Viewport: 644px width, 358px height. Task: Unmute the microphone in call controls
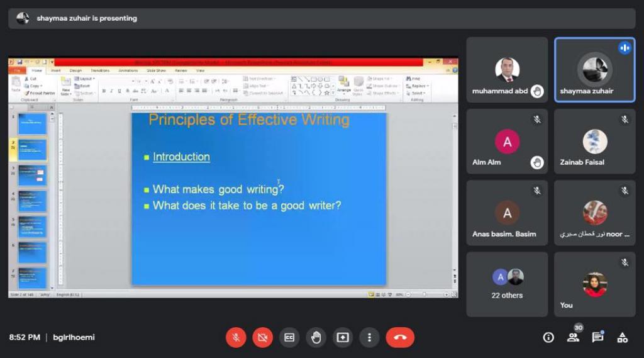[x=236, y=337]
